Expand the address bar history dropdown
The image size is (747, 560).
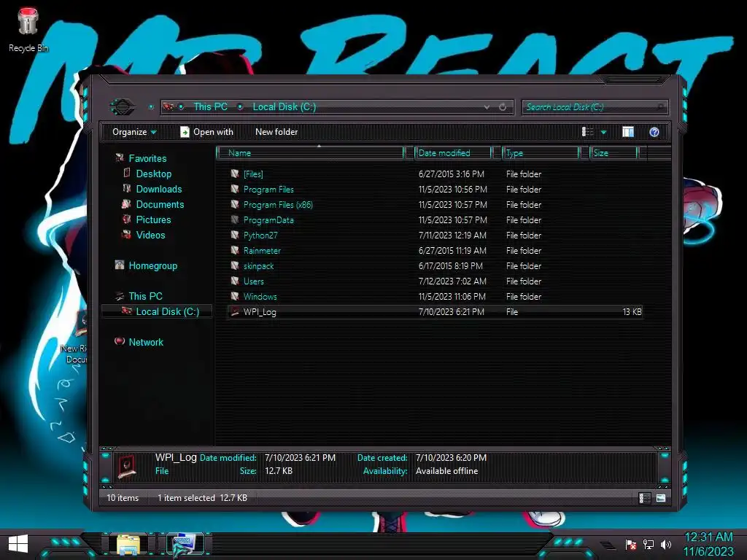pos(487,107)
